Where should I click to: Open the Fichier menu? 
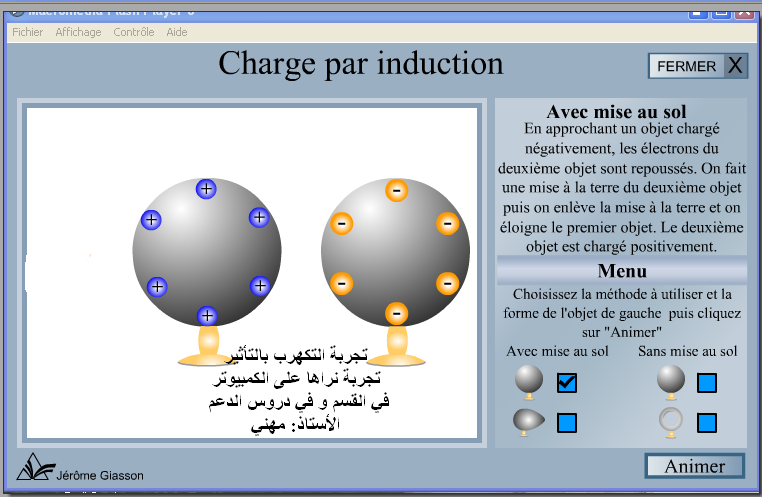pos(27,32)
